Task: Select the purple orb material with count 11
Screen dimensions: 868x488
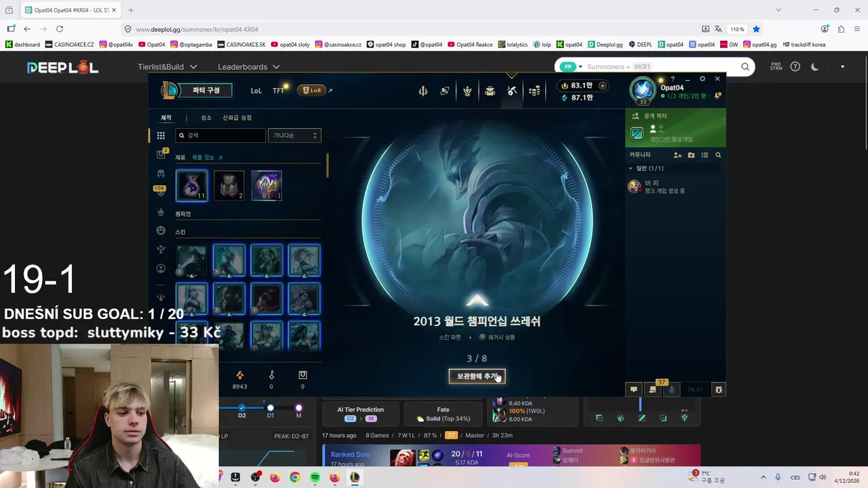Action: tap(192, 185)
